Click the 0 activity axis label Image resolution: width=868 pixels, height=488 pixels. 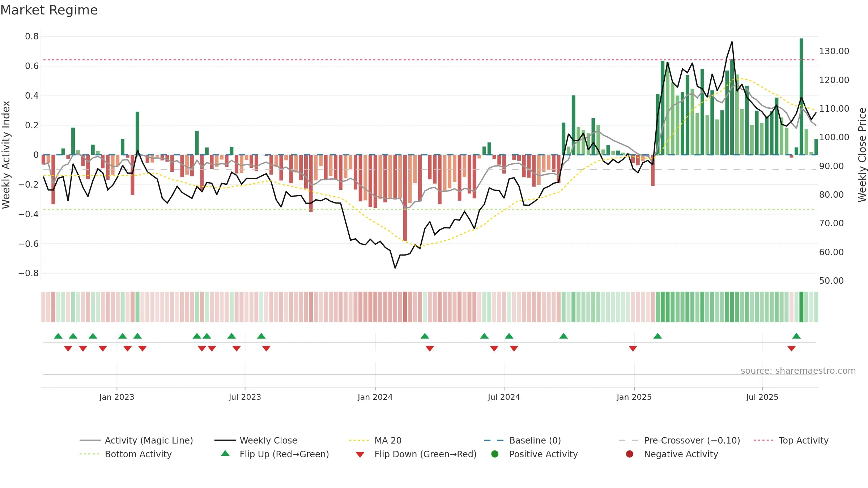36,155
